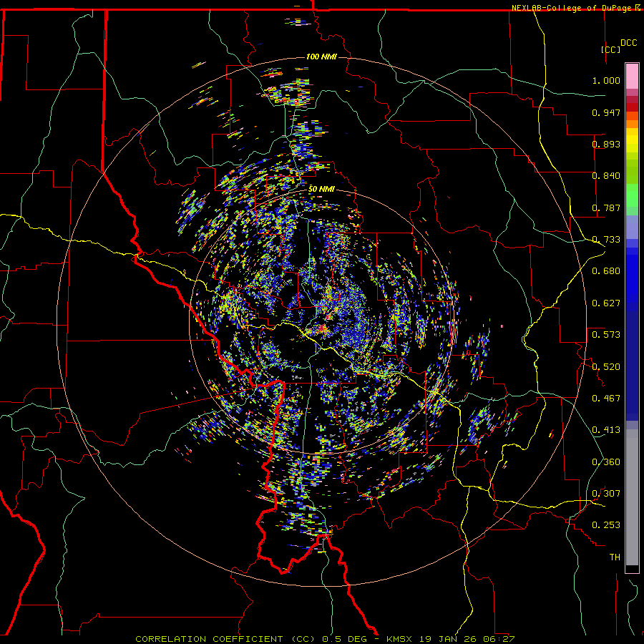The height and width of the screenshot is (644, 644).
Task: Click the [CC] legend unit label
Action: pyautogui.click(x=610, y=49)
